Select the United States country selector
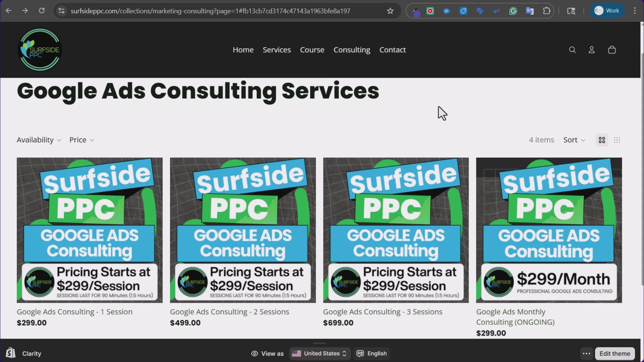Image resolution: width=644 pixels, height=362 pixels. 319,353
